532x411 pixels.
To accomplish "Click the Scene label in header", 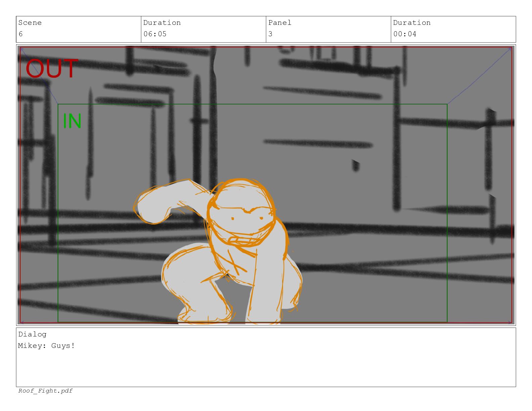I will (x=30, y=23).
